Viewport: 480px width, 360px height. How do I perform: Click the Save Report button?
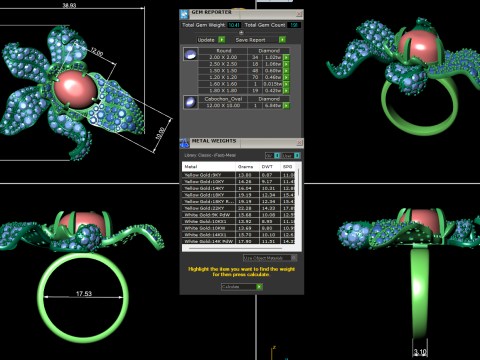tap(260, 40)
